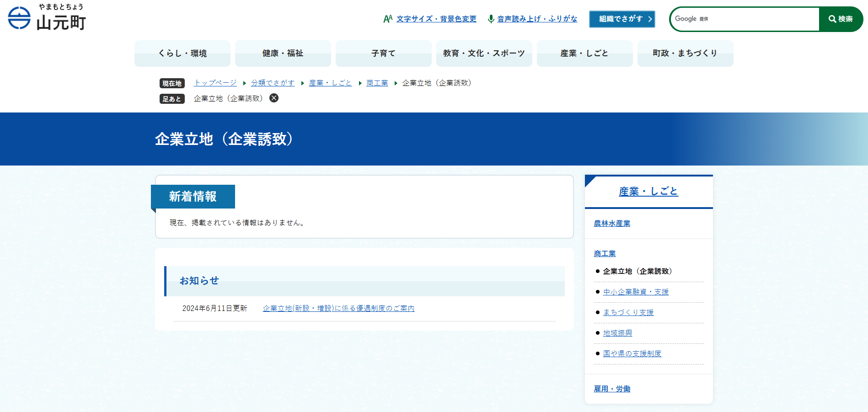Image resolution: width=868 pixels, height=412 pixels.
Task: Click the 組織でさがす button
Action: 622,19
